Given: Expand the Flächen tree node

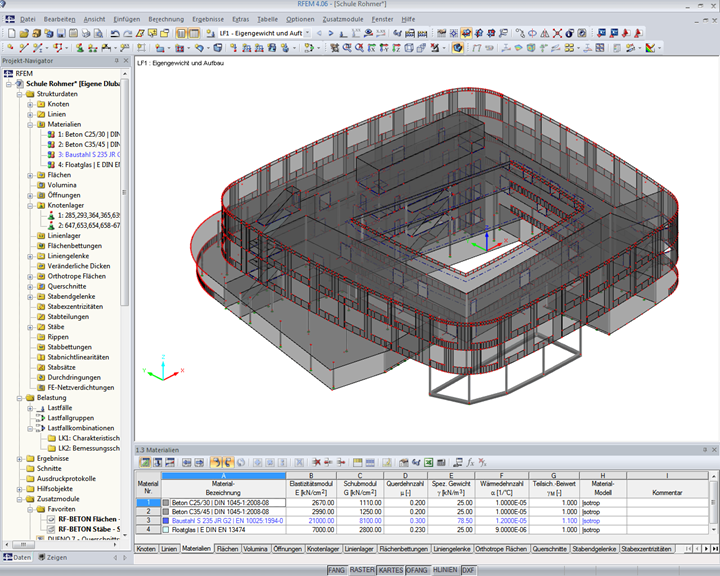Looking at the screenshot, I should tap(30, 175).
